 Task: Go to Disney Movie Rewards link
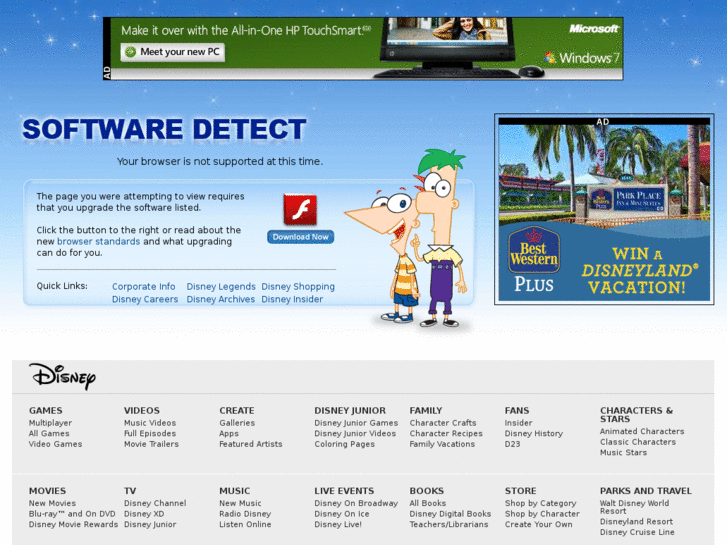(73, 525)
